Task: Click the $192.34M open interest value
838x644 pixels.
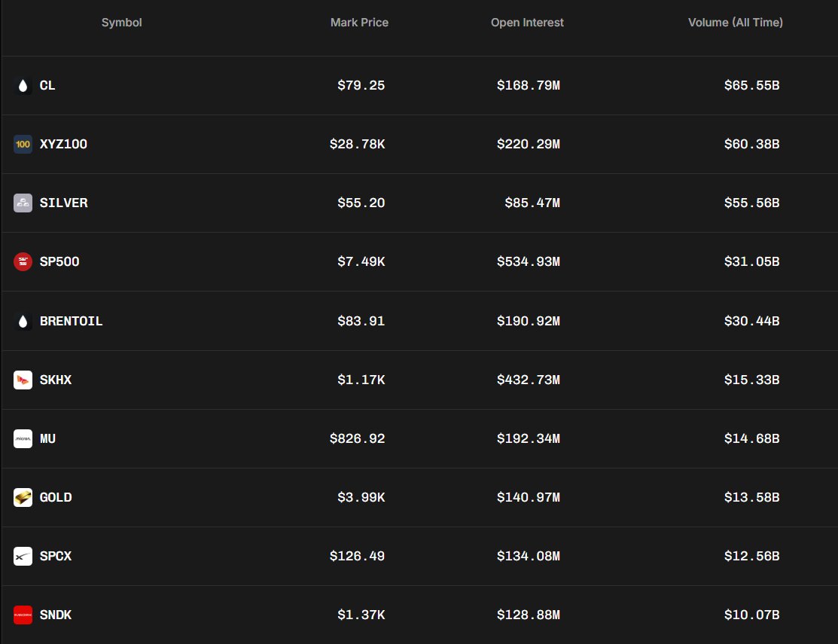Action: coord(529,439)
